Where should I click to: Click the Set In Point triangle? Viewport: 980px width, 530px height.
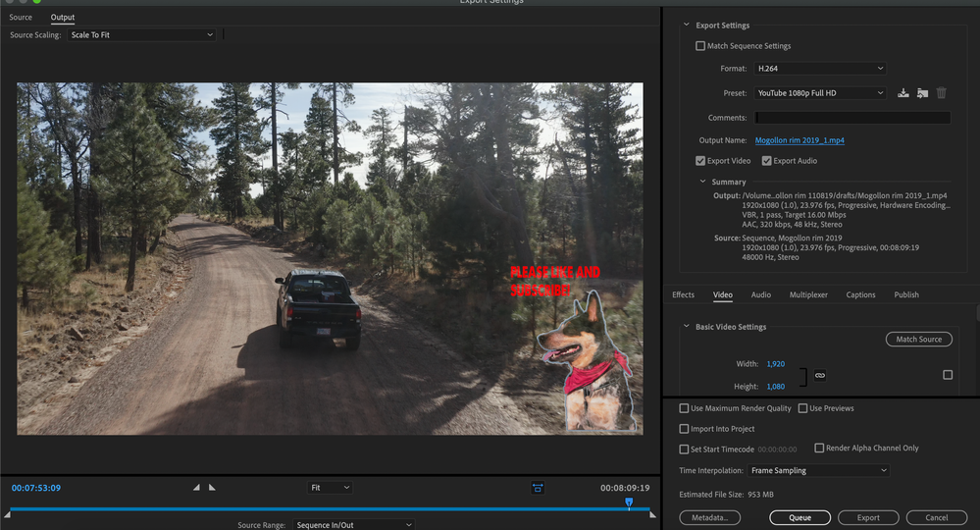pos(196,487)
